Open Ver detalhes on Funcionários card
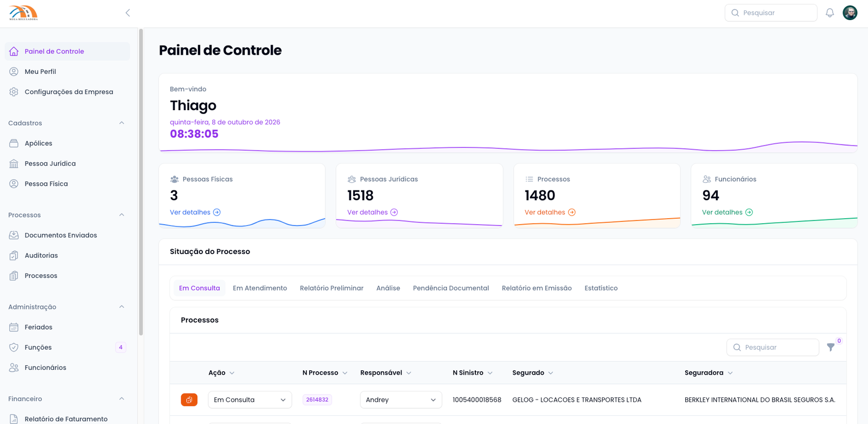 [x=727, y=212]
